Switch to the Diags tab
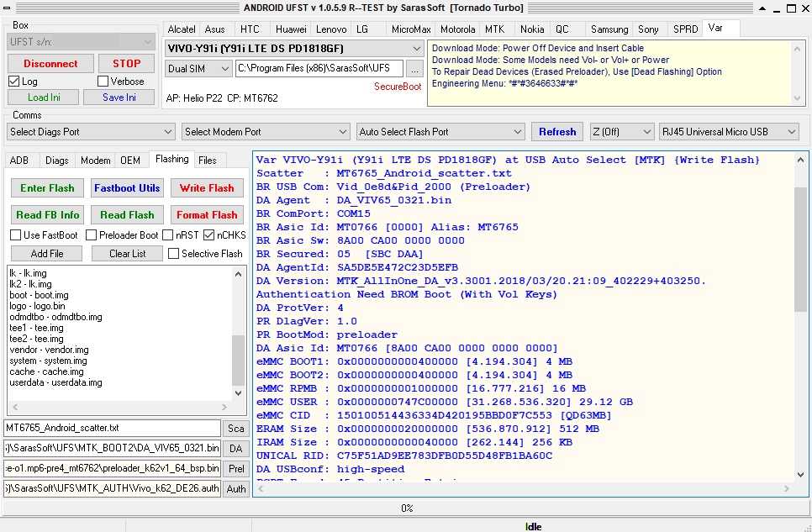Image resolution: width=812 pixels, height=532 pixels. [x=57, y=161]
